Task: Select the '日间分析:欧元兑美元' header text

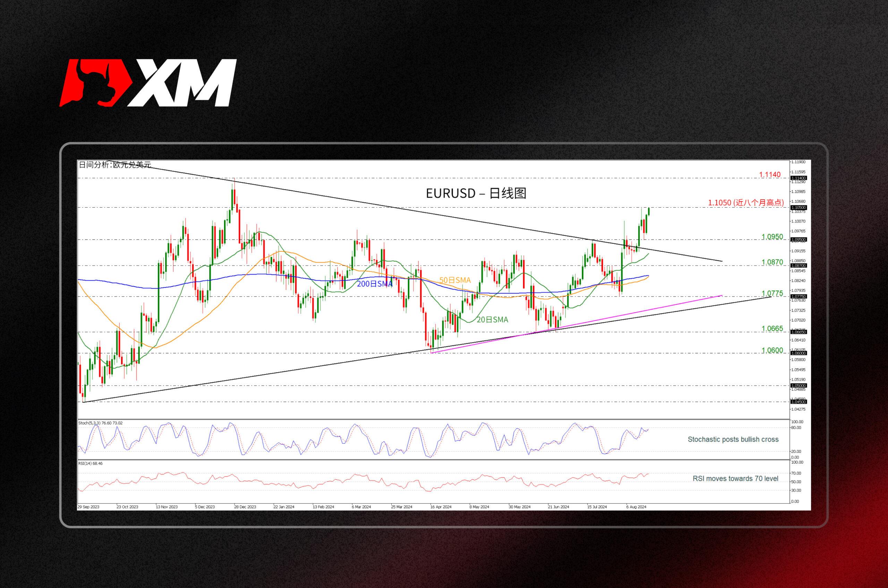Action: click(x=115, y=165)
